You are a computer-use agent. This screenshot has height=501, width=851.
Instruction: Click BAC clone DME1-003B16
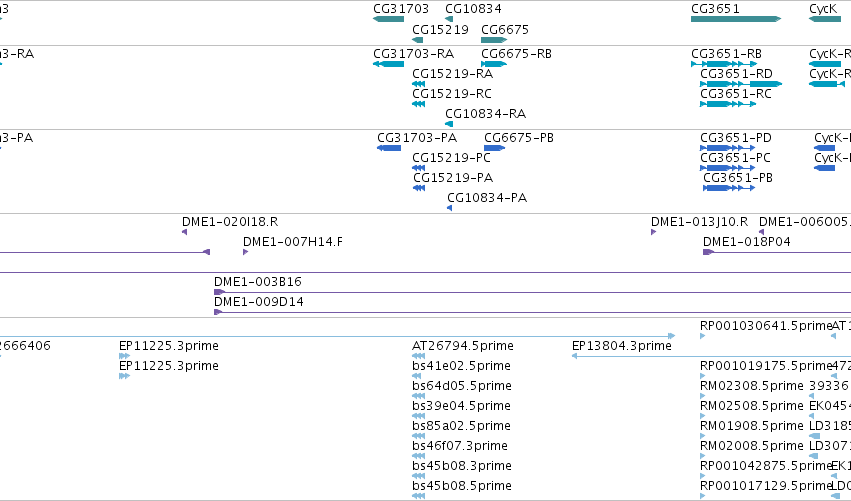[532, 293]
